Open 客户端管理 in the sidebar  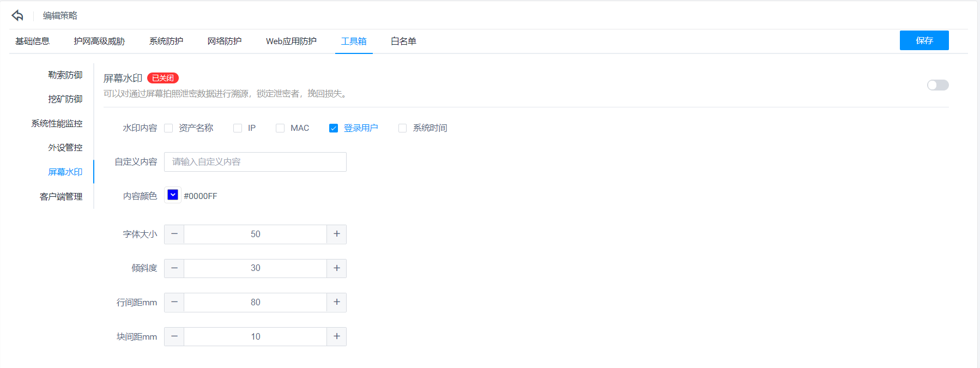61,197
